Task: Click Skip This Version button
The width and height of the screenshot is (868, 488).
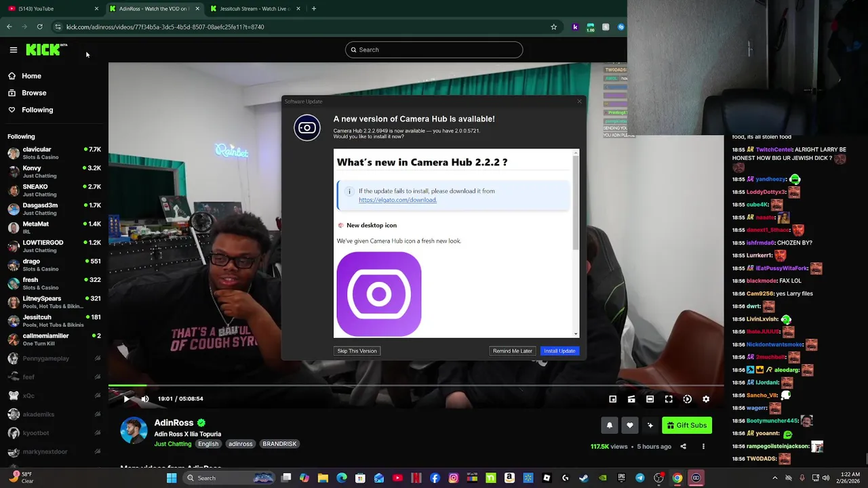Action: pos(357,351)
